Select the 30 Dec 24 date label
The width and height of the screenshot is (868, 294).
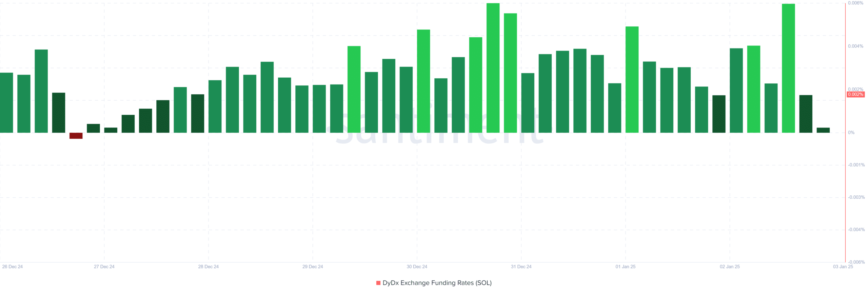pyautogui.click(x=417, y=267)
